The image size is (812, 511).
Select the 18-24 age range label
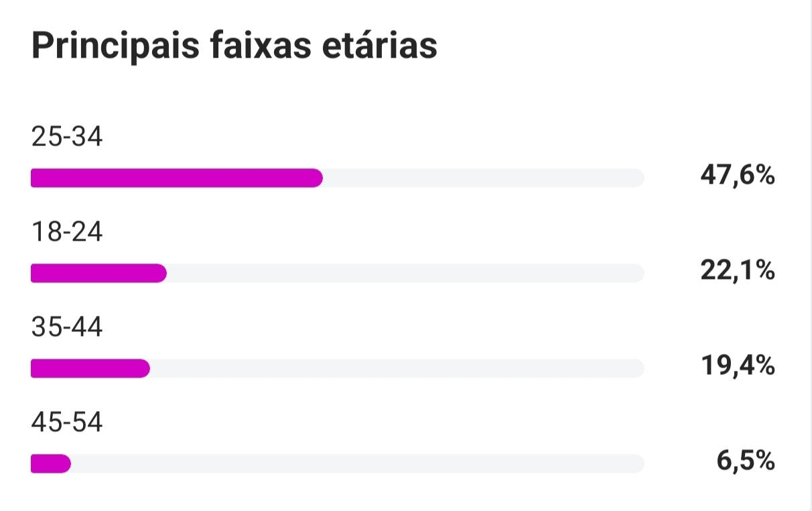(x=67, y=232)
